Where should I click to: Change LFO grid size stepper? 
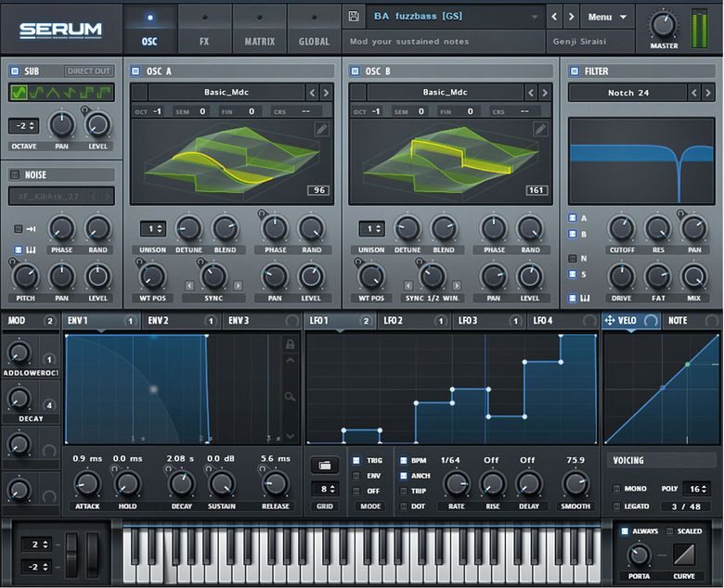tap(325, 489)
